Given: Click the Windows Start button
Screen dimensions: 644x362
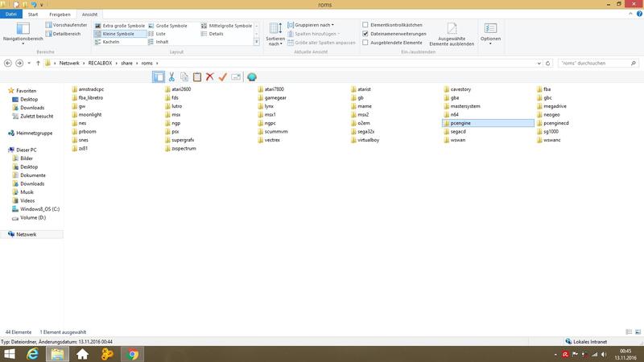Looking at the screenshot, I should point(9,354).
